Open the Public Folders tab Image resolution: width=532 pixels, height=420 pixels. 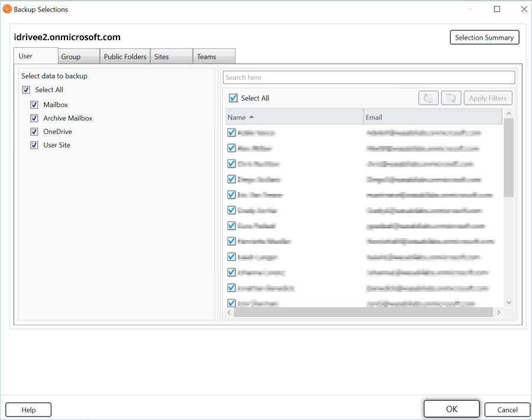pos(125,57)
